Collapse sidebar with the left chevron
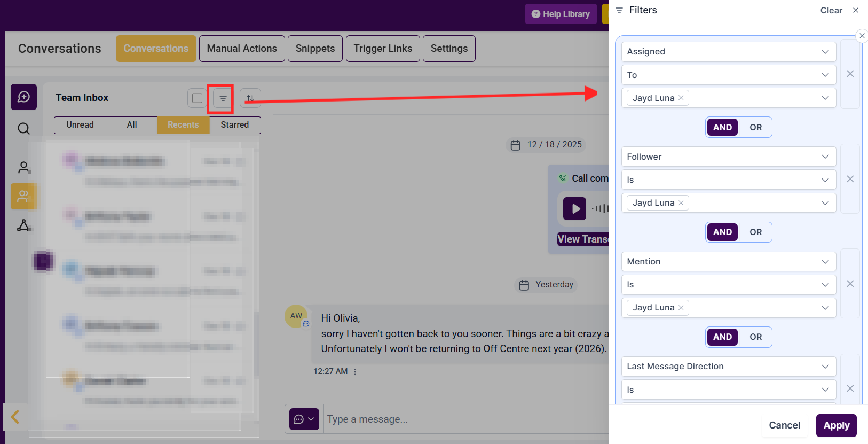 [15, 417]
